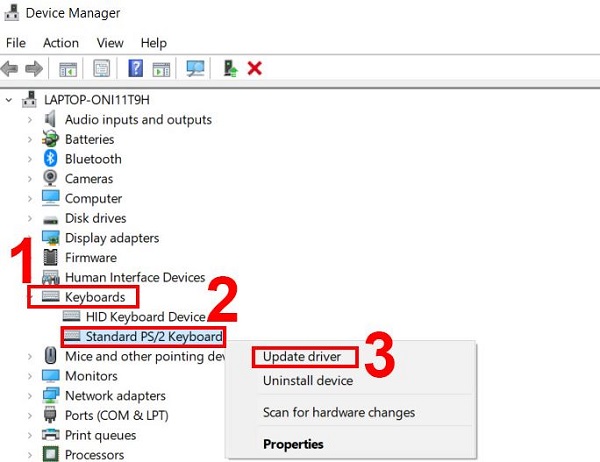
Task: Open Properties from the context menu
Action: coord(292,444)
